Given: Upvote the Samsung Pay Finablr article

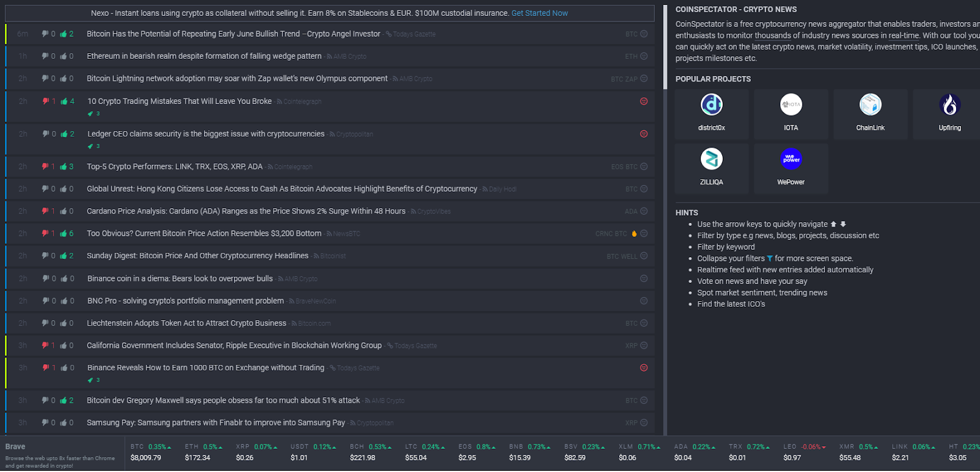Looking at the screenshot, I should click(64, 423).
